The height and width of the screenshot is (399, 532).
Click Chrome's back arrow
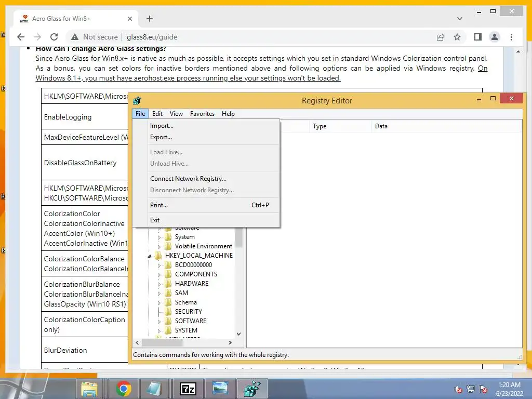[x=21, y=37]
